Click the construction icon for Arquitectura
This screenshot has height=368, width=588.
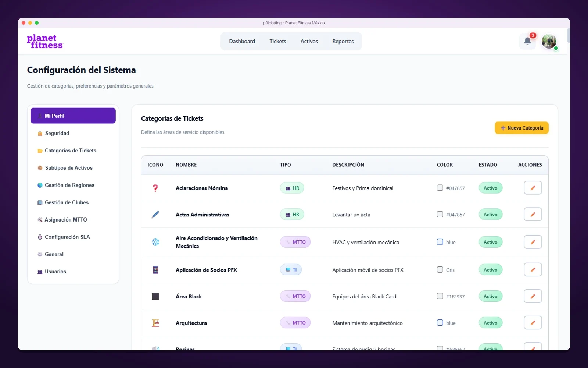coord(155,323)
